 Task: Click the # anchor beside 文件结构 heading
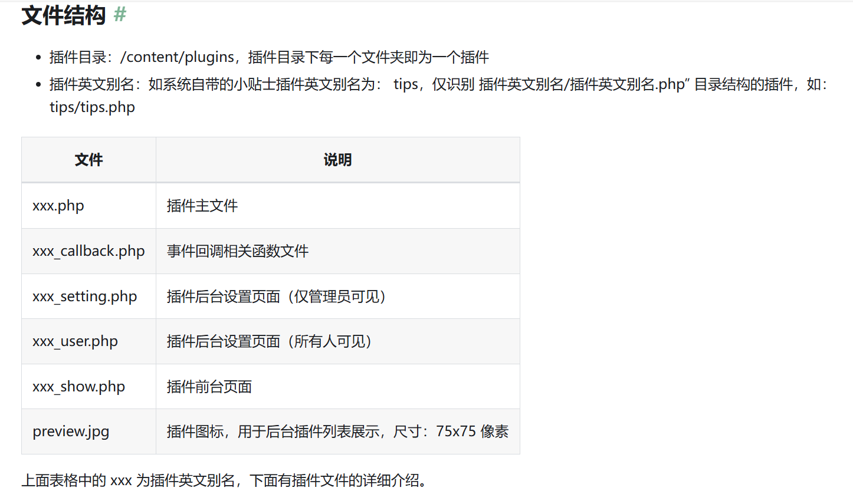tap(120, 15)
